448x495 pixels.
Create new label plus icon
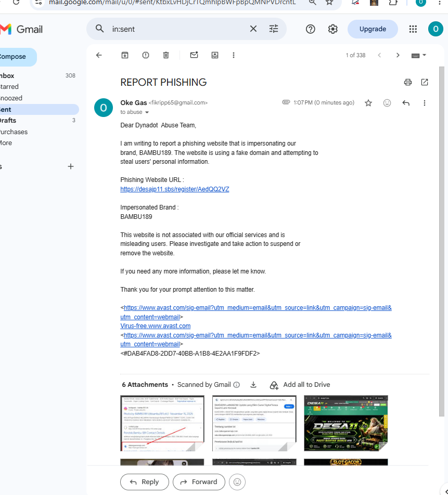[x=71, y=166]
